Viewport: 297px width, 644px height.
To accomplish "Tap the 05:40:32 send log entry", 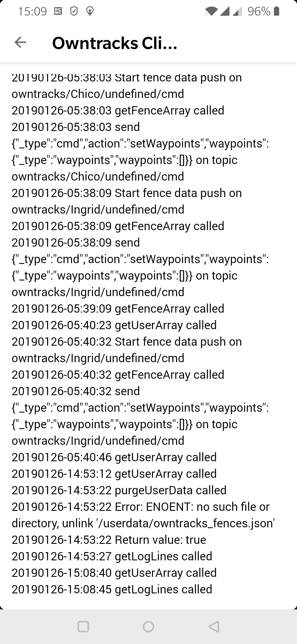I will click(140, 416).
